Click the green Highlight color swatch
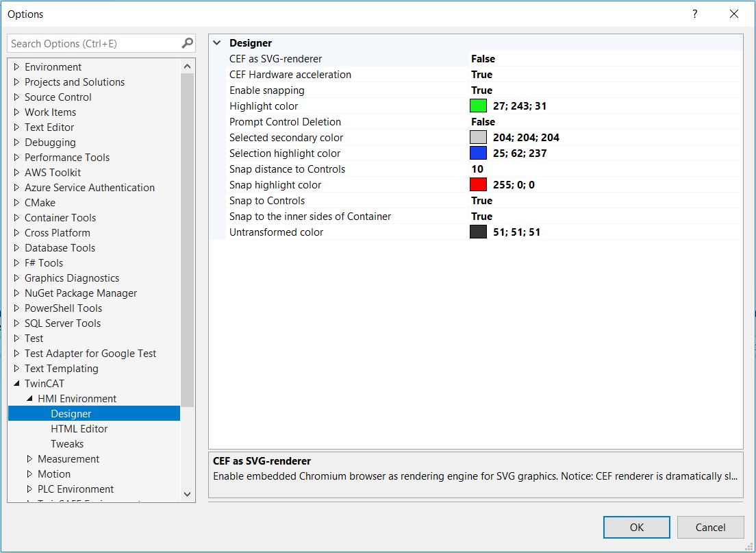The image size is (756, 553). click(478, 106)
